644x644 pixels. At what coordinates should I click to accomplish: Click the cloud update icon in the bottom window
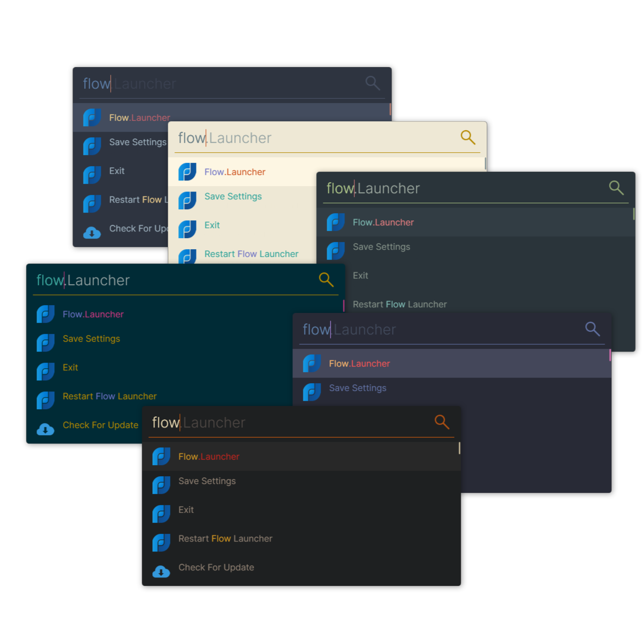click(x=161, y=571)
